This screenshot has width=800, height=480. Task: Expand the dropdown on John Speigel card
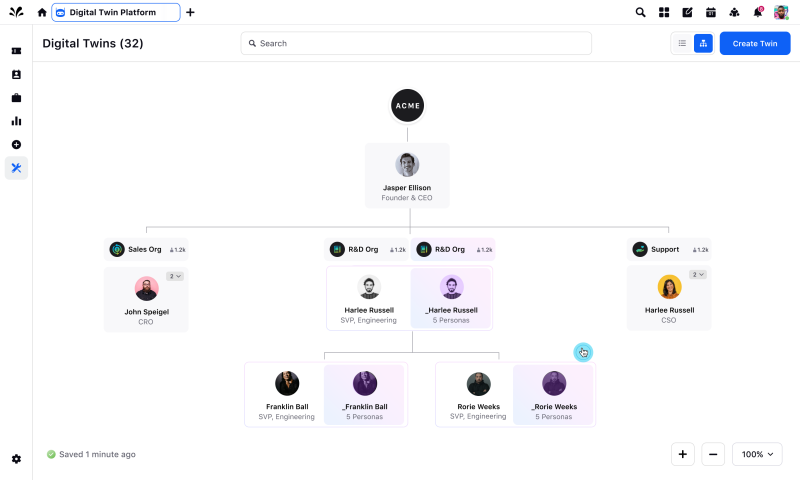175,275
